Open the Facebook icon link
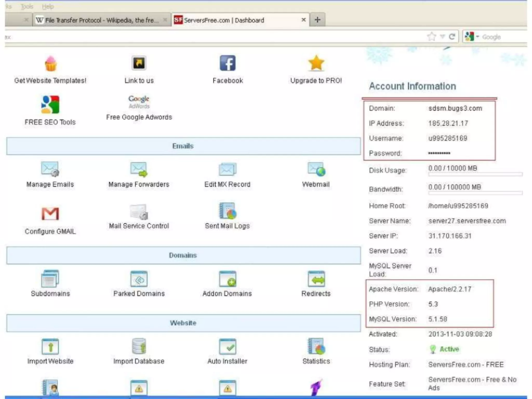The image size is (532, 399). pyautogui.click(x=228, y=63)
